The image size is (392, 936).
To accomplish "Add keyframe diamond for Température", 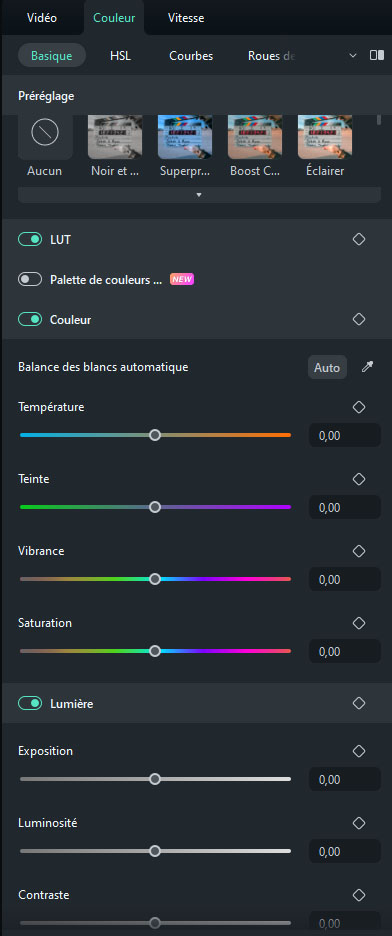I will (359, 407).
